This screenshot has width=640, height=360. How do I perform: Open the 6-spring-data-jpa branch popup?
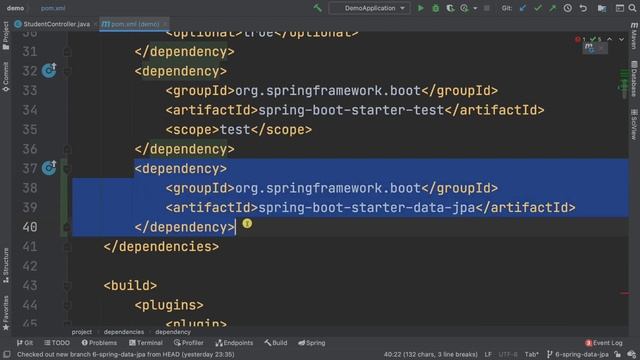pyautogui.click(x=578, y=354)
